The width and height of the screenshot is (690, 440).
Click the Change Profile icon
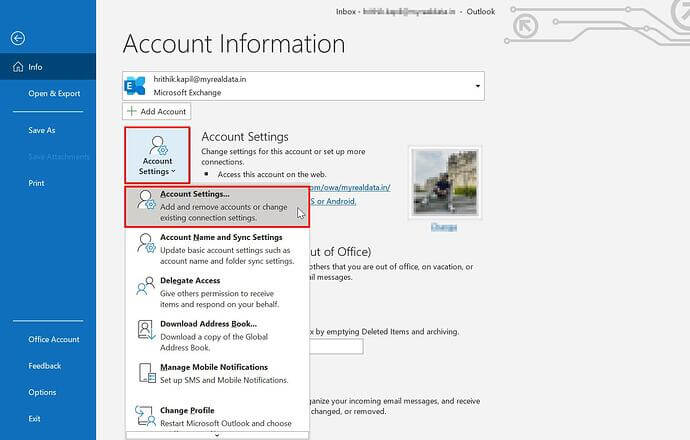145,416
